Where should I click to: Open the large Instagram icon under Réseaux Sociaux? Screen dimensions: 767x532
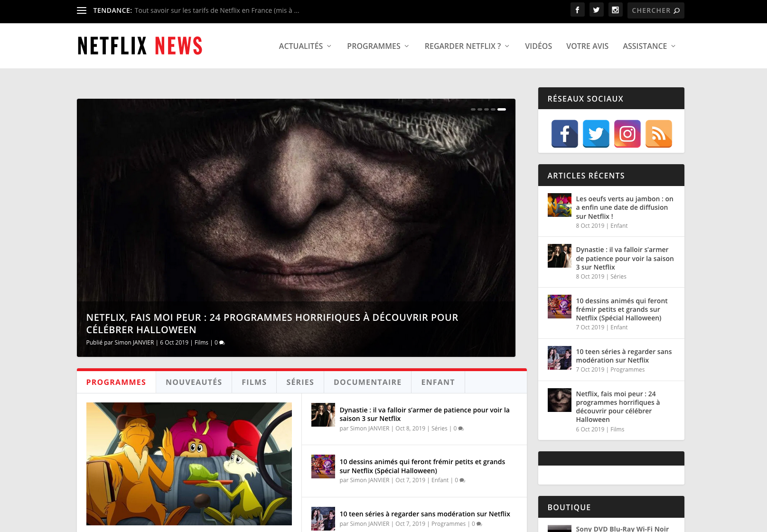pyautogui.click(x=627, y=134)
